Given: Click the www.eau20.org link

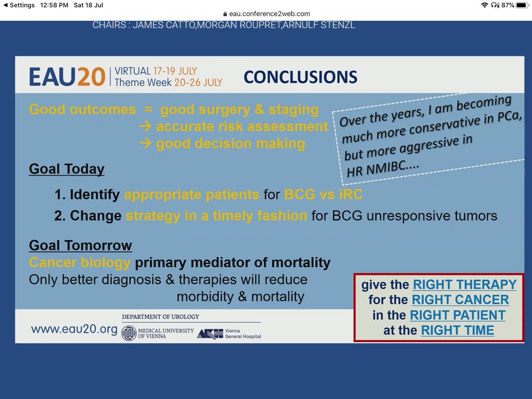Looking at the screenshot, I should point(74,329).
